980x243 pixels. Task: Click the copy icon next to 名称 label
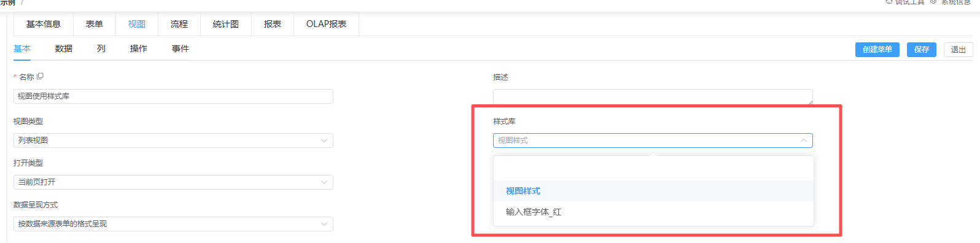[40, 77]
